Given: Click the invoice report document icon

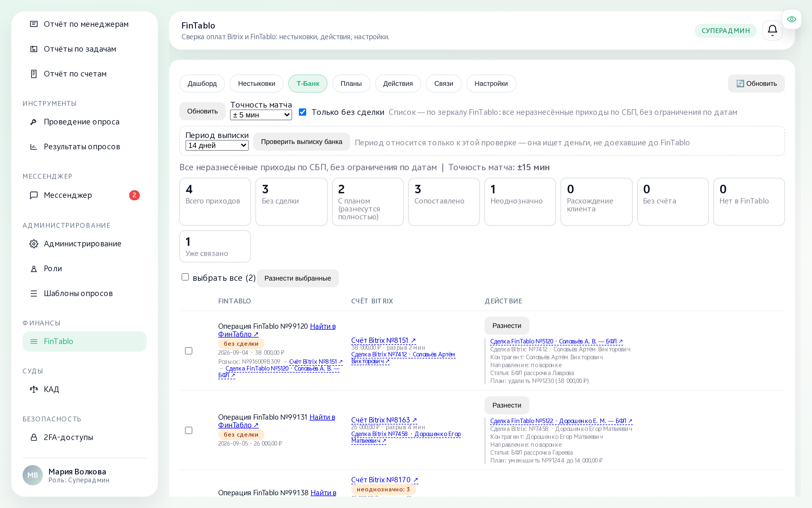Looking at the screenshot, I should (x=34, y=74).
